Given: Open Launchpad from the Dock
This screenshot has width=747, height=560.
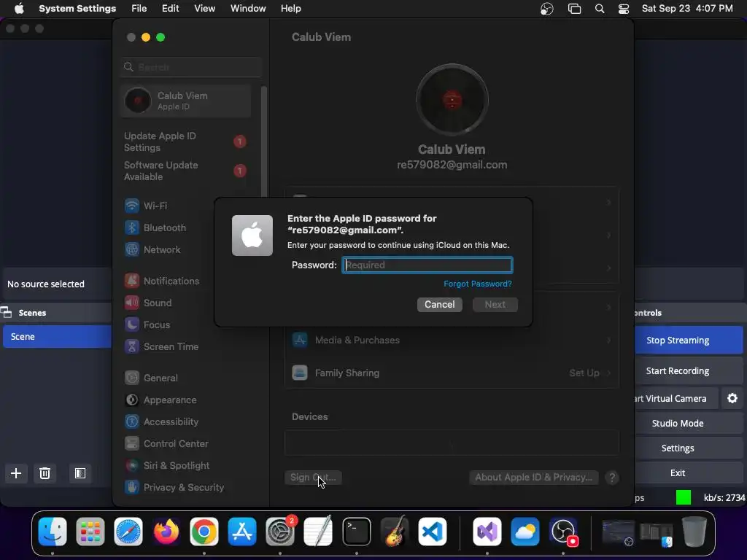Looking at the screenshot, I should (x=90, y=532).
